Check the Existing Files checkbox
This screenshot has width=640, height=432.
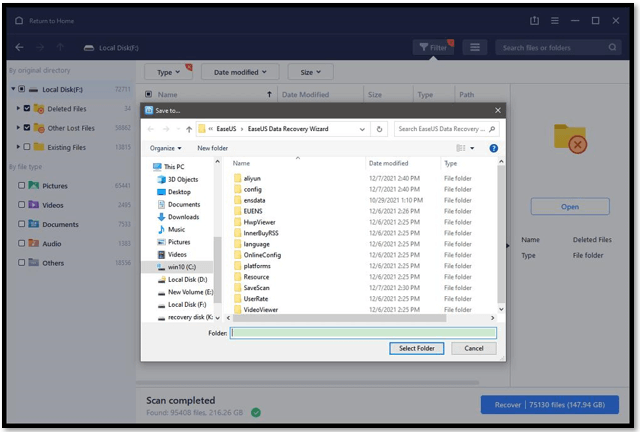click(x=27, y=147)
